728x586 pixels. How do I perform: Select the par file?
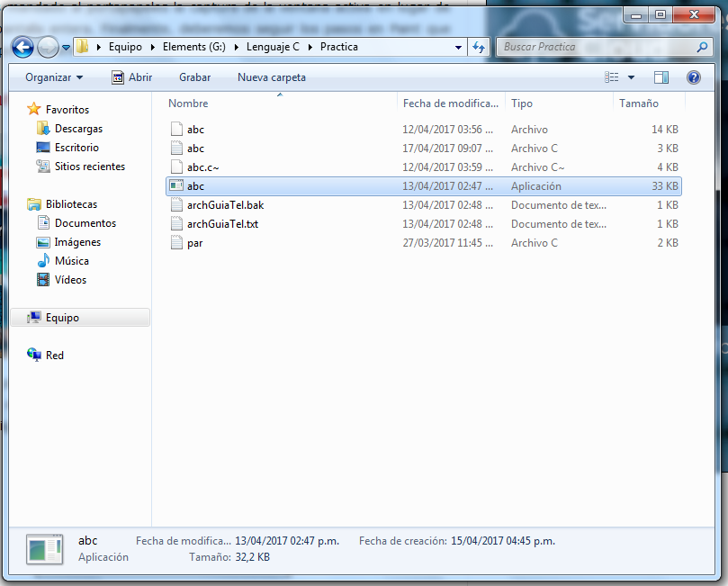424,243
